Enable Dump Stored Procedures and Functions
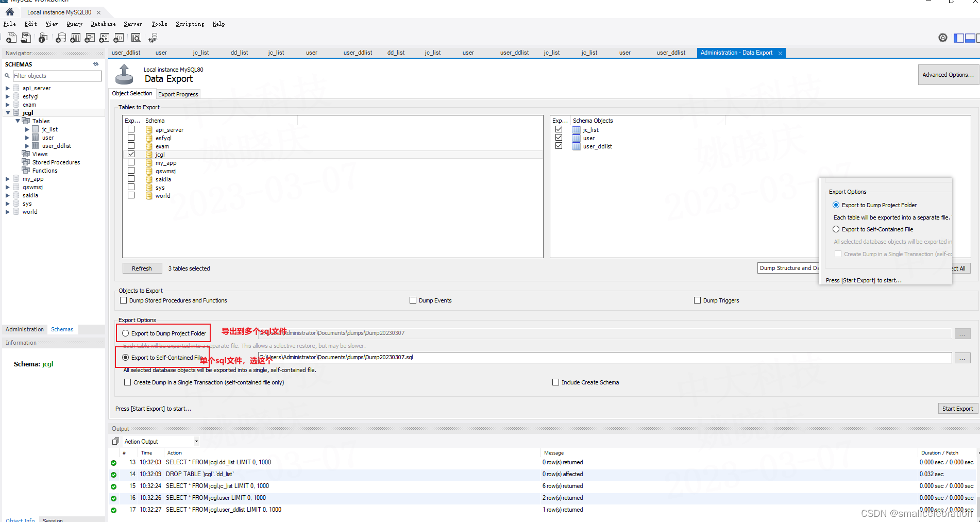Viewport: 980px width, 522px height. tap(123, 300)
